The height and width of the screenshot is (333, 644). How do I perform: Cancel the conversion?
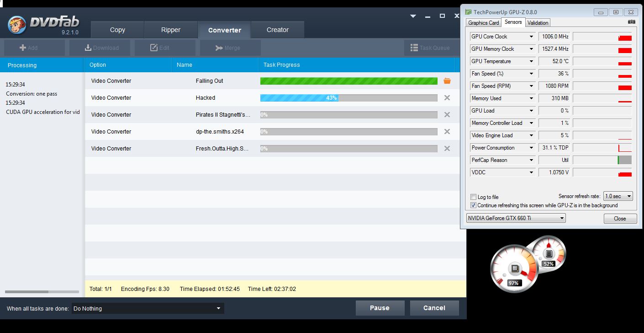point(434,308)
